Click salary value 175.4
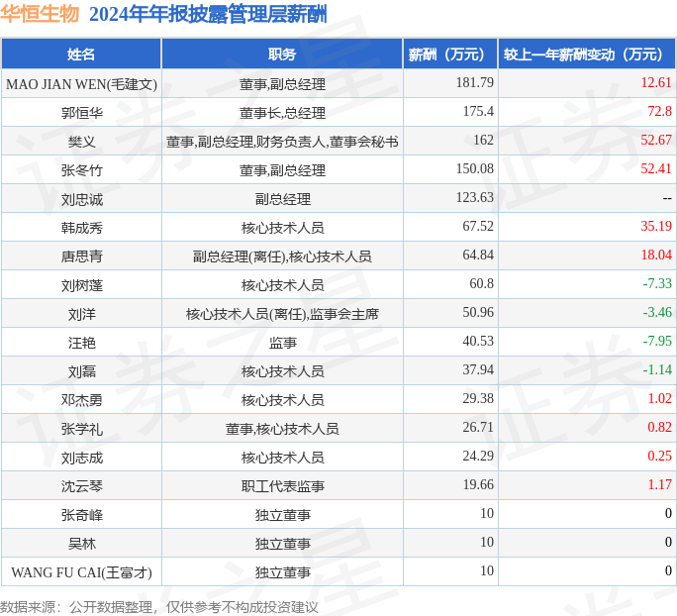This screenshot has width=677, height=616. [x=478, y=112]
